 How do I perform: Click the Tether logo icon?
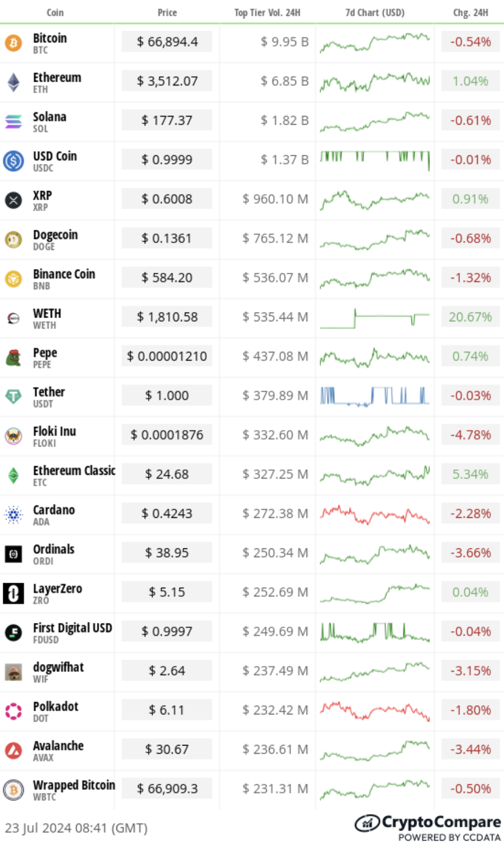(14, 396)
